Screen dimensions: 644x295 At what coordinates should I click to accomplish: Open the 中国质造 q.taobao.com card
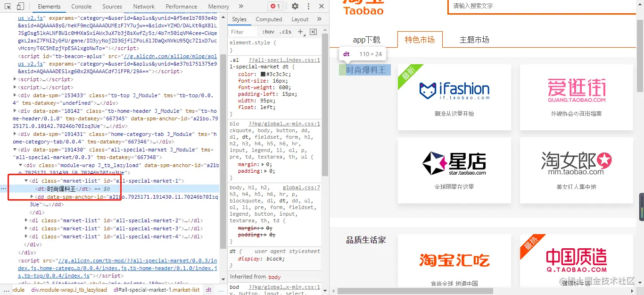(576, 261)
